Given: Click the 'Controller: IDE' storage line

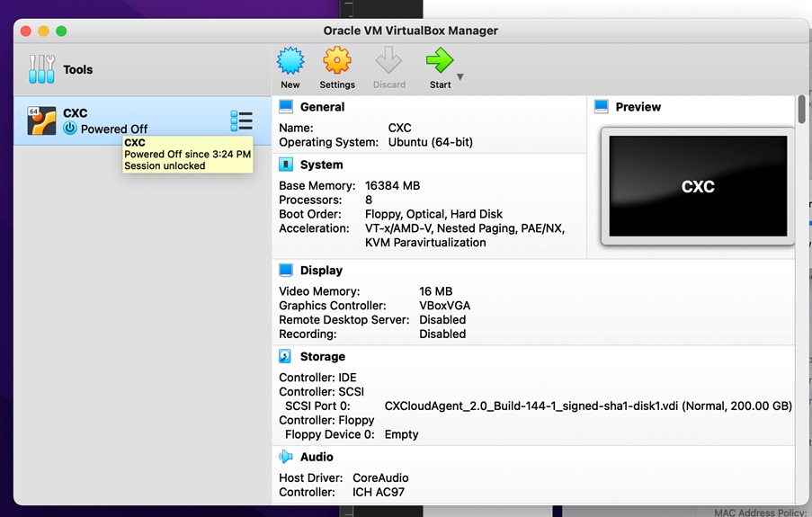Looking at the screenshot, I should click(317, 377).
